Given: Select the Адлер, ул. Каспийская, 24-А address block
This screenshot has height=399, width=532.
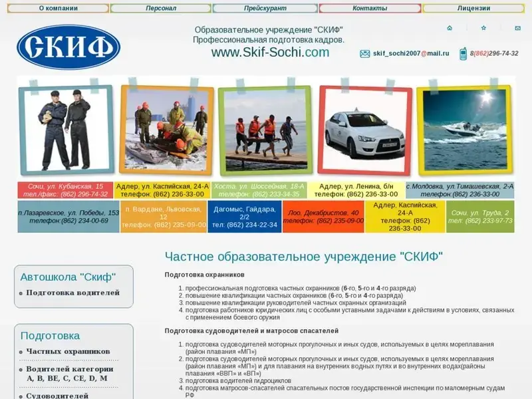Looking at the screenshot, I should pyautogui.click(x=162, y=190).
